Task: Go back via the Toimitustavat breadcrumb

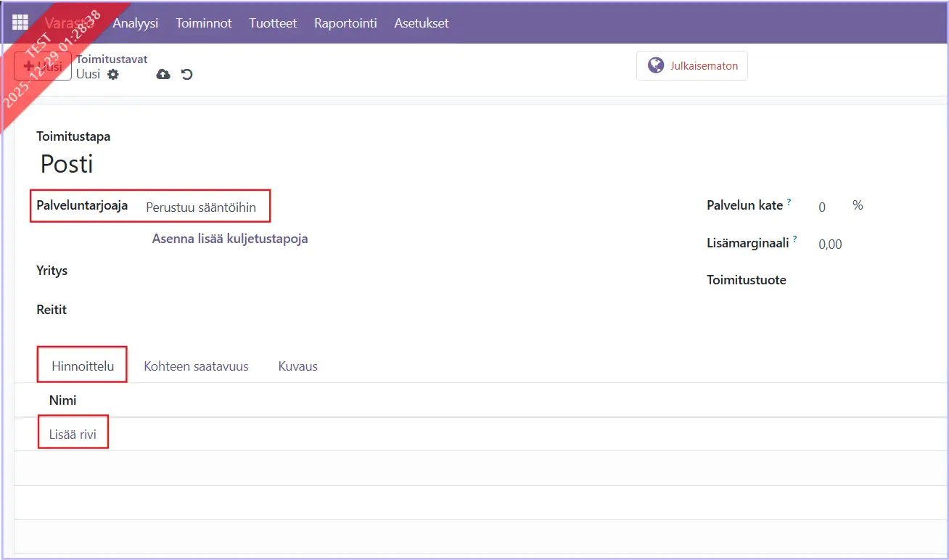Action: [x=112, y=59]
